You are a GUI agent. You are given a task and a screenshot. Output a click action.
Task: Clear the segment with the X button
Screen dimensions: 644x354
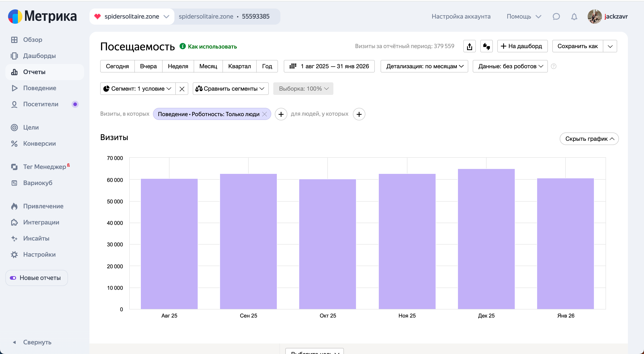[x=182, y=89]
